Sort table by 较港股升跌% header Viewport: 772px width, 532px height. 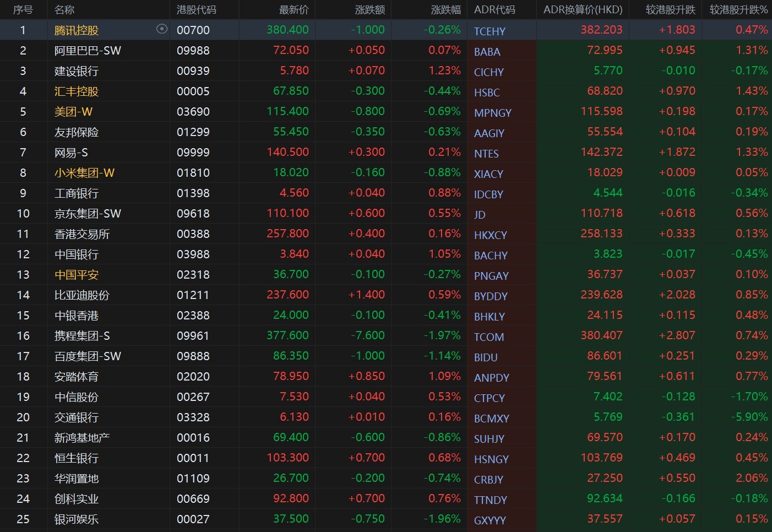[738, 10]
